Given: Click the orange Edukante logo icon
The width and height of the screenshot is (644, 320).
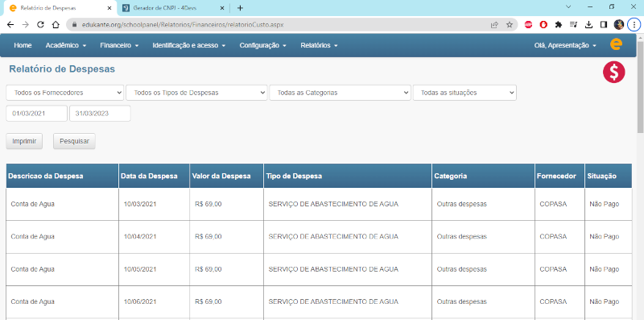Looking at the screenshot, I should pyautogui.click(x=616, y=44).
